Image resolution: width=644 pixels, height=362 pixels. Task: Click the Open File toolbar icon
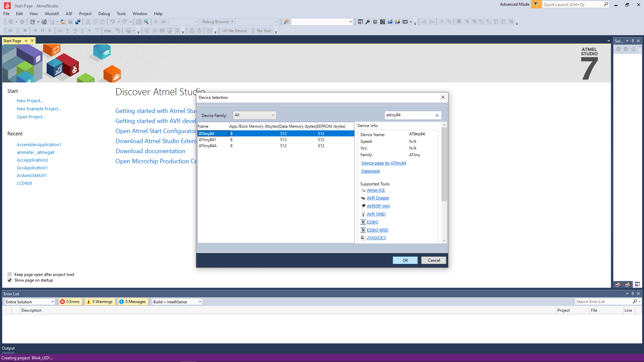[x=63, y=22]
